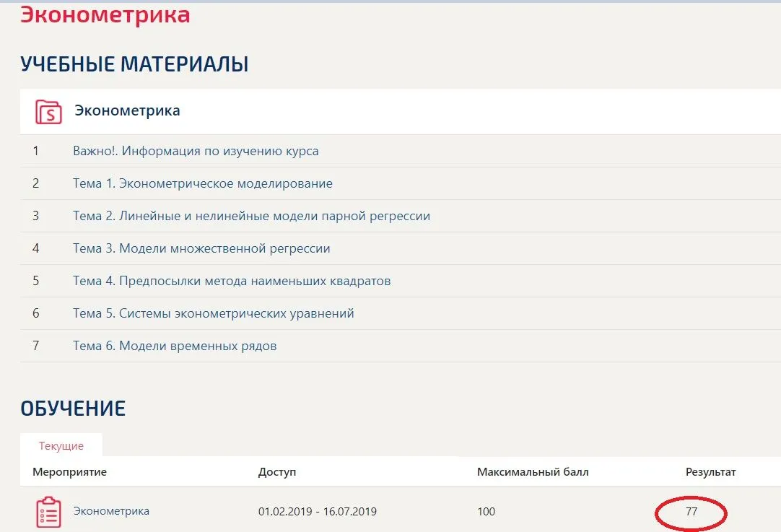Open 'Важно!. Информация по изучению курса' link
Image resolution: width=781 pixels, height=532 pixels.
coord(196,151)
